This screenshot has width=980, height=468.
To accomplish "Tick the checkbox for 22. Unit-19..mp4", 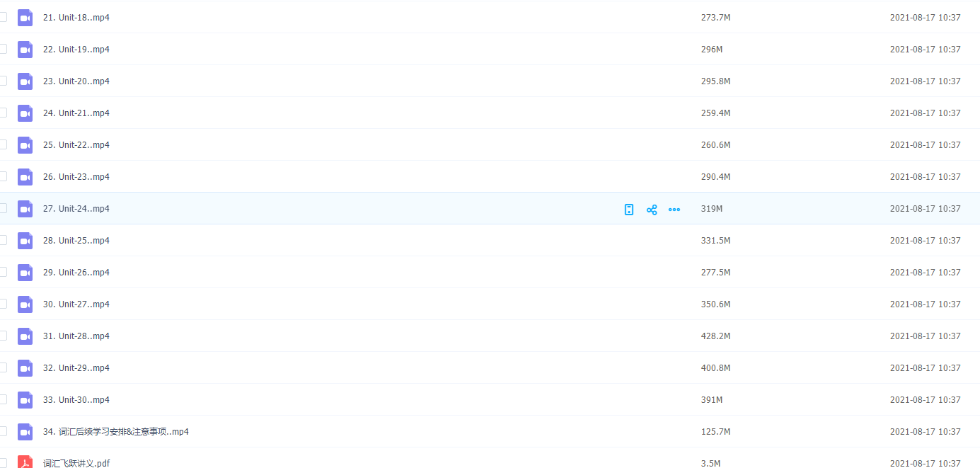I will 3,49.
